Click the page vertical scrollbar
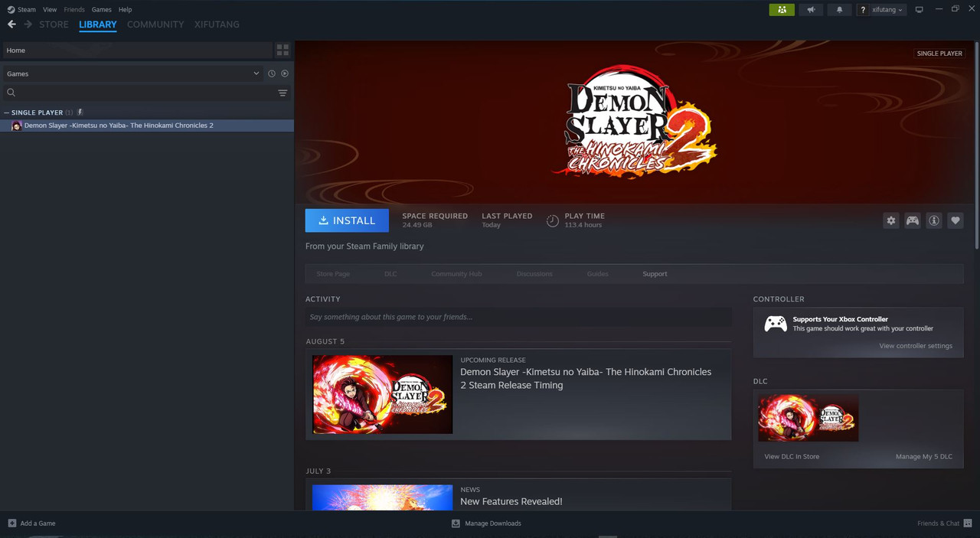The height and width of the screenshot is (538, 980). click(x=977, y=145)
